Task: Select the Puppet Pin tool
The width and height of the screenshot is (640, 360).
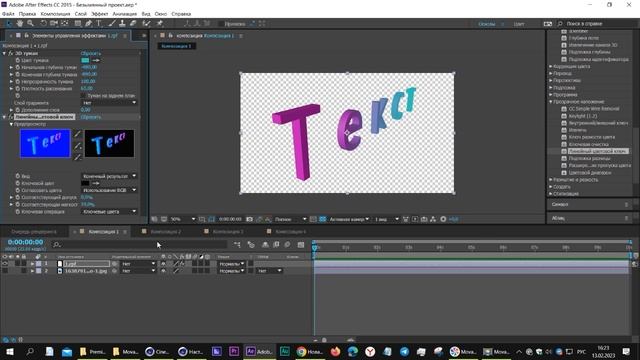Action: 160,24
